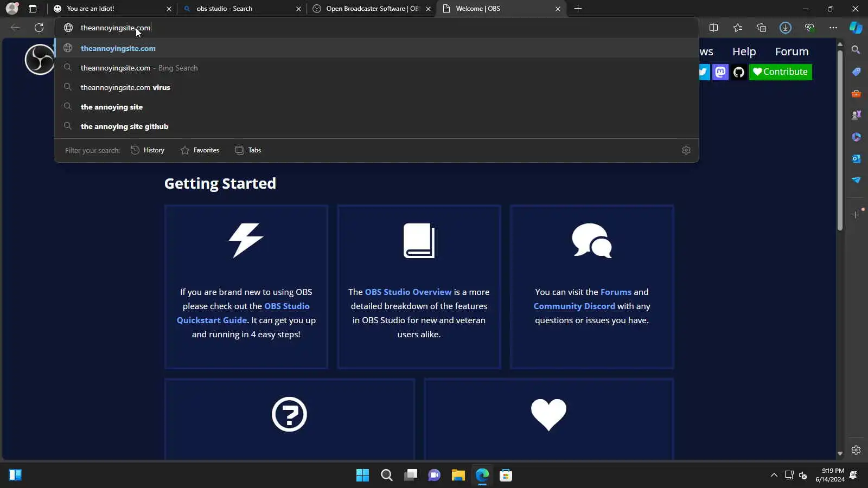Close the 'obs studio - Search' tab
This screenshot has width=868, height=488.
[x=298, y=9]
